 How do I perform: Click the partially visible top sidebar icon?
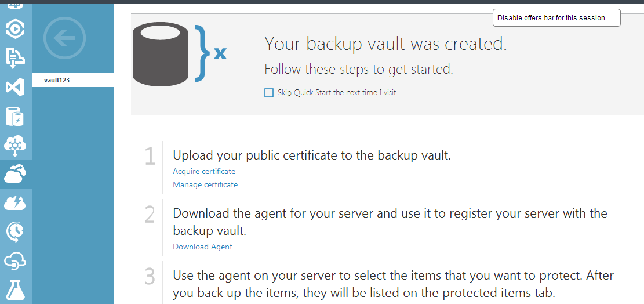[16, 6]
